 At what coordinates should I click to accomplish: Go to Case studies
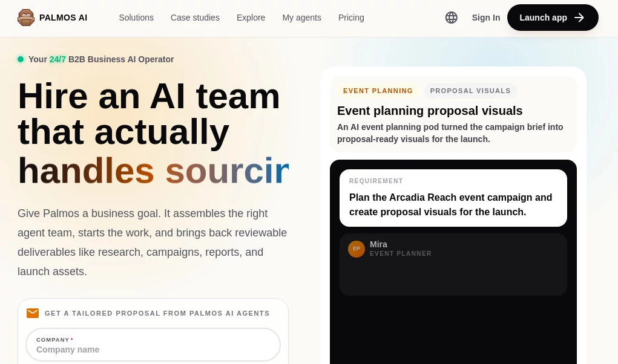click(195, 18)
